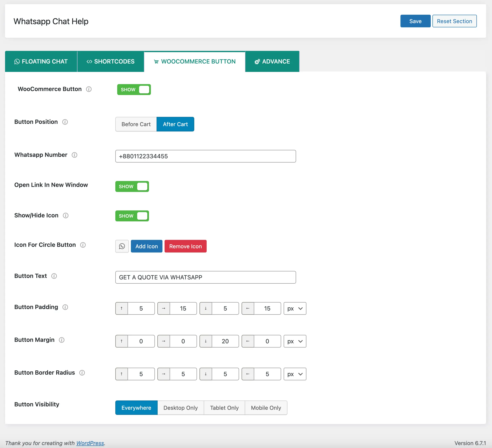492x448 pixels.
Task: Open the WordPress footer link
Action: click(x=90, y=443)
